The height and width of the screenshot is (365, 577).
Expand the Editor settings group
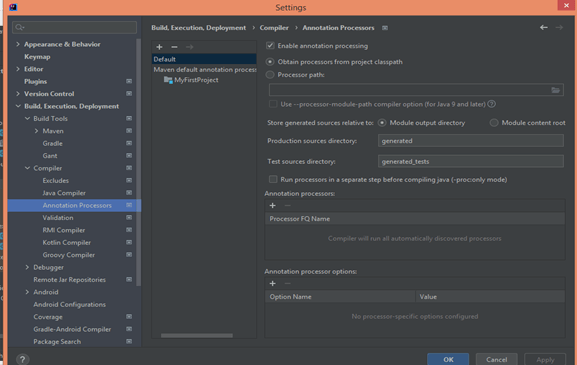[x=18, y=69]
